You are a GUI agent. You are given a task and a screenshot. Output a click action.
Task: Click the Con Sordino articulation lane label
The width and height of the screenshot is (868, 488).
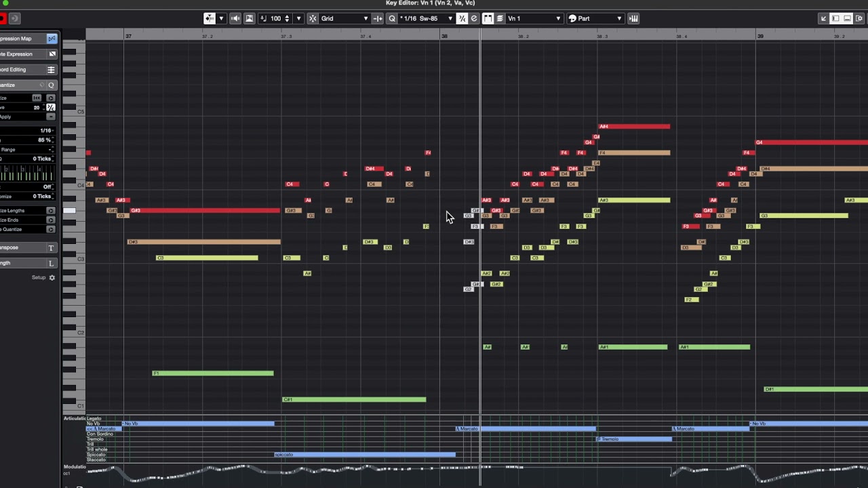(100, 434)
